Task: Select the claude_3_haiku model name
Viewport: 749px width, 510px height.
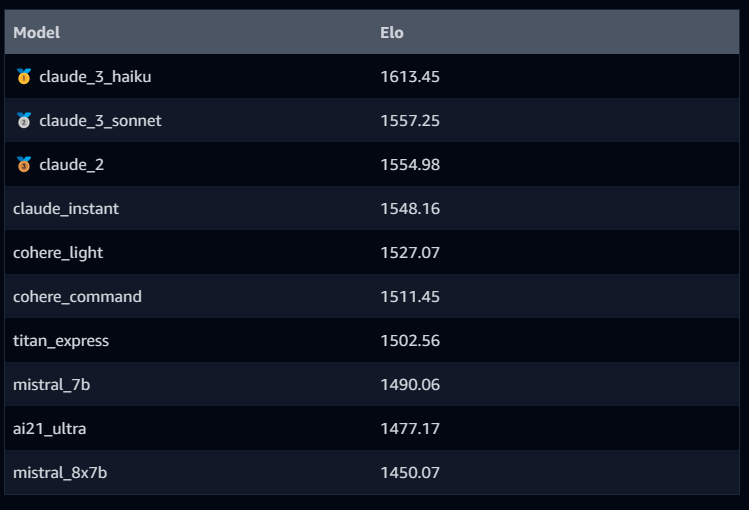Action: pyautogui.click(x=95, y=77)
